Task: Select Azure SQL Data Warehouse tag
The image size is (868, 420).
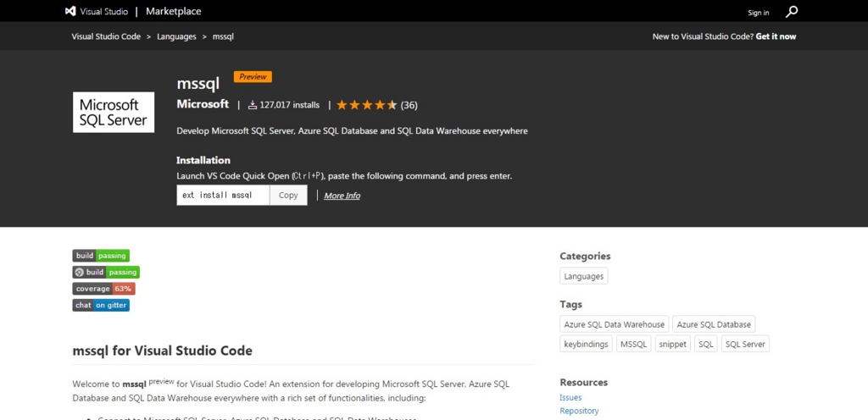Action: click(614, 323)
